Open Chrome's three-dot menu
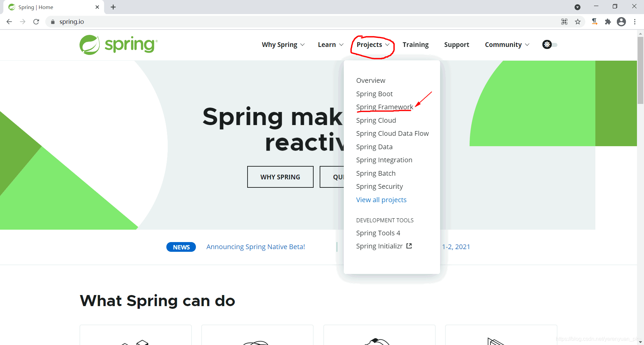Image resolution: width=644 pixels, height=345 pixels. (x=635, y=22)
